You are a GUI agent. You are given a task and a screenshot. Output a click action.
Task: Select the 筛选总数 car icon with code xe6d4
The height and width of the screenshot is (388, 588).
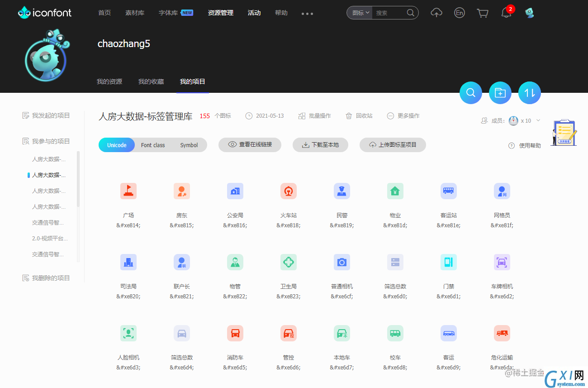point(182,333)
